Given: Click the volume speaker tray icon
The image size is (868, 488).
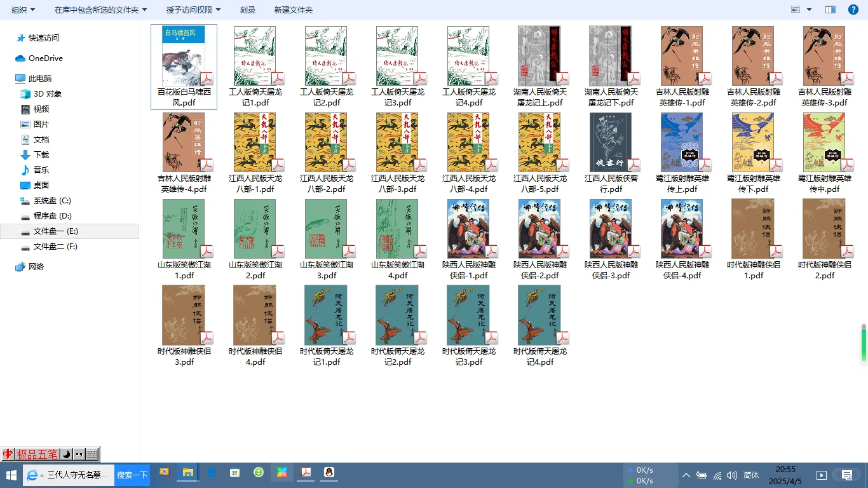Looking at the screenshot, I should [732, 475].
